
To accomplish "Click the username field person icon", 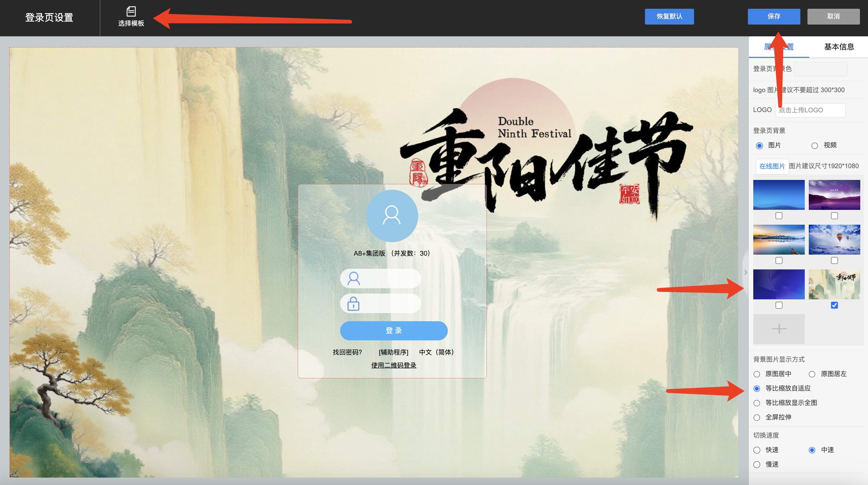I will pos(354,278).
